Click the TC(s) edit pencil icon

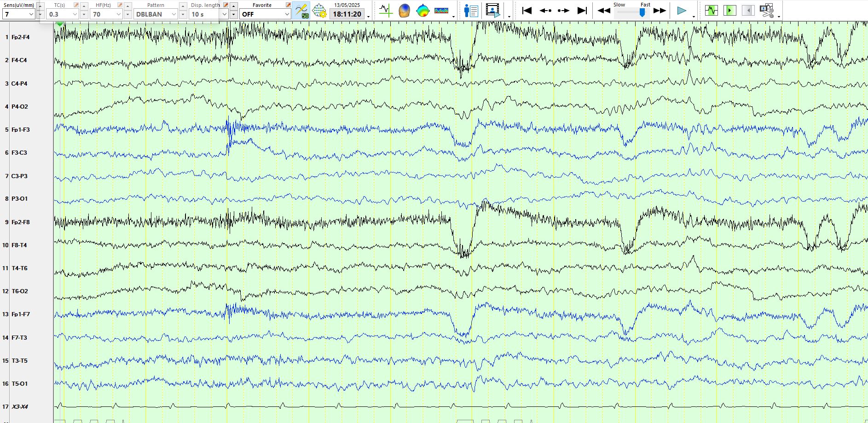76,5
